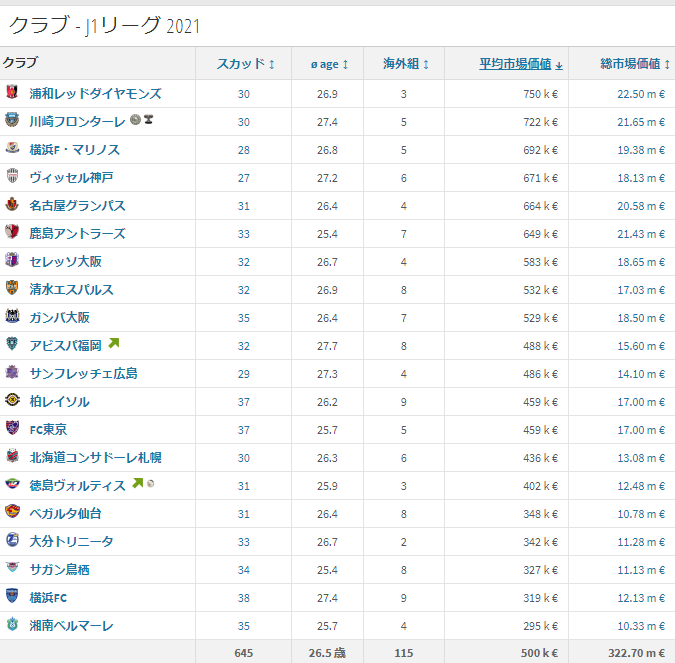Screen dimensions: 675x663
Task: Click the Kashiwa Reysol club crest
Action: 12,402
